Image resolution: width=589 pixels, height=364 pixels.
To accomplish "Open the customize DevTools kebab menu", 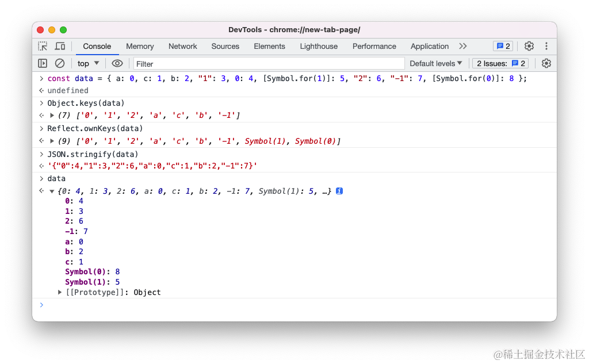I will tap(546, 46).
